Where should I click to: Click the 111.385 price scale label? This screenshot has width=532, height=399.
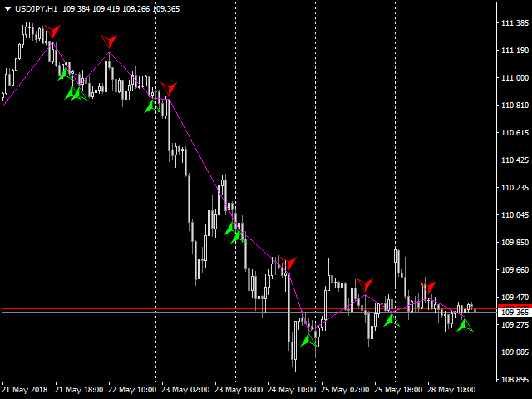coord(515,23)
